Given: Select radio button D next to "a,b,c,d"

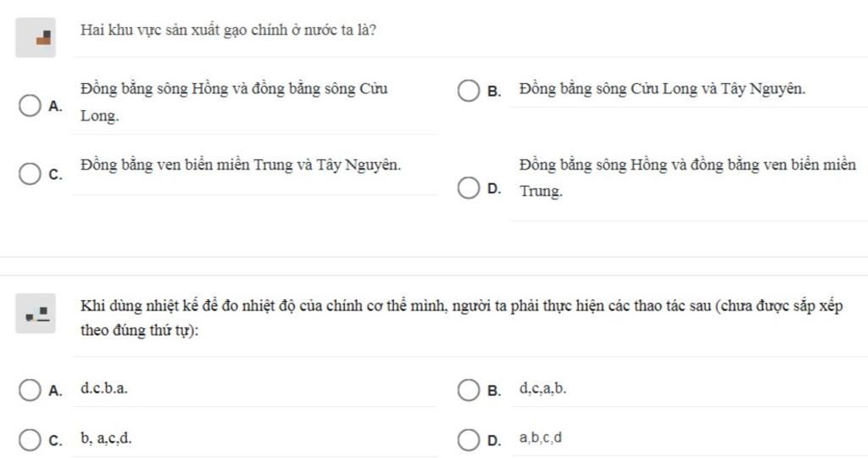Looking at the screenshot, I should (x=469, y=440).
